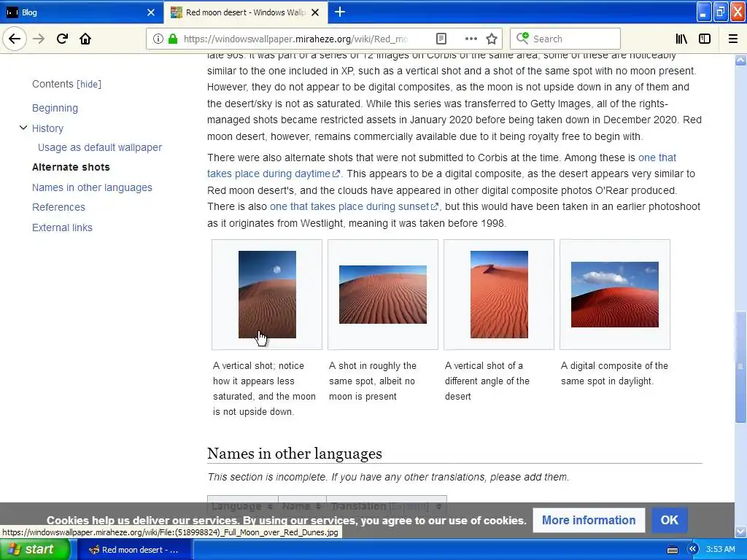Show sidebars icon in toolbar
Image resolution: width=747 pixels, height=560 pixels.
(705, 39)
